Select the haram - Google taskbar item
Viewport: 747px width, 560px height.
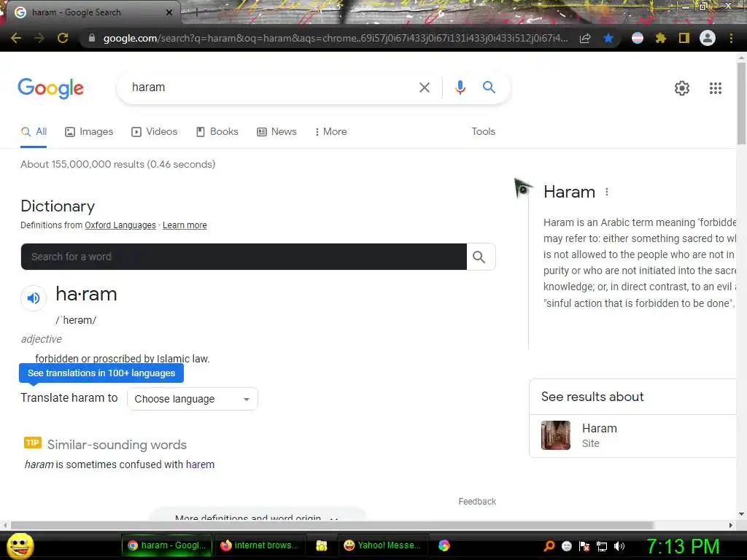pyautogui.click(x=167, y=545)
